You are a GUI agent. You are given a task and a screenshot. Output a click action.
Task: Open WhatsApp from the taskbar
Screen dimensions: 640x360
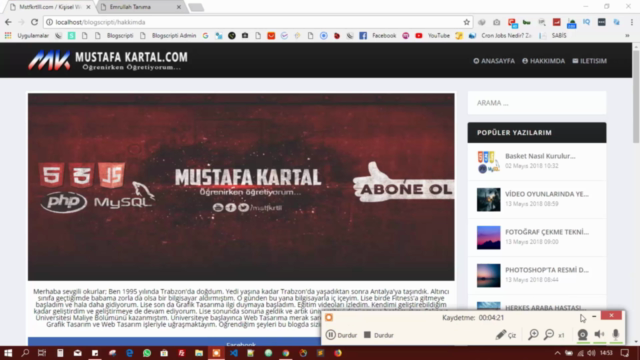(x=147, y=353)
